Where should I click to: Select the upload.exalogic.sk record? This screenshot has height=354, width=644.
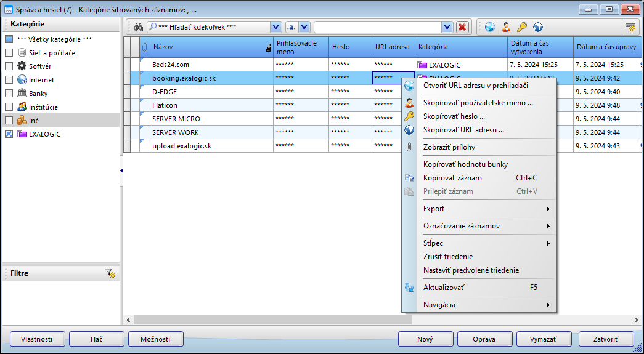pyautogui.click(x=182, y=146)
